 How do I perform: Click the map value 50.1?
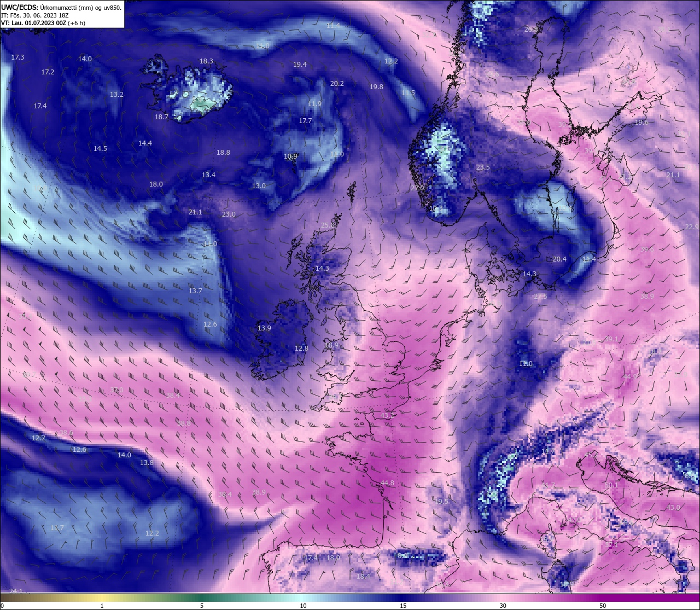611,485
